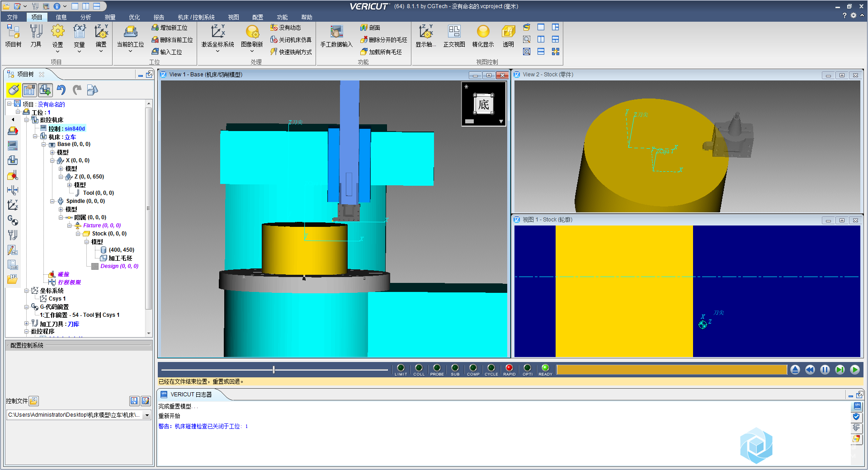Click the project tree vertical scrollbar
The width and height of the screenshot is (868, 470).
click(148, 208)
